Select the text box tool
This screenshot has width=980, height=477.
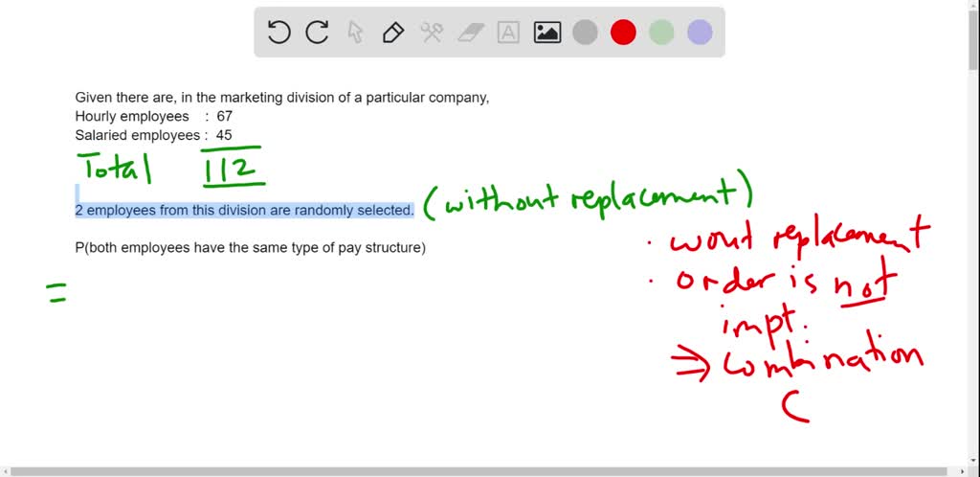click(x=508, y=32)
